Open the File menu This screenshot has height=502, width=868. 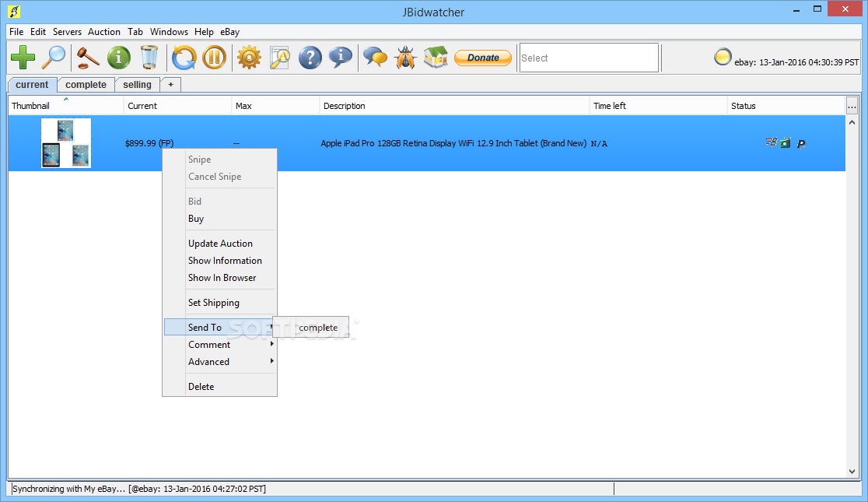(x=16, y=32)
